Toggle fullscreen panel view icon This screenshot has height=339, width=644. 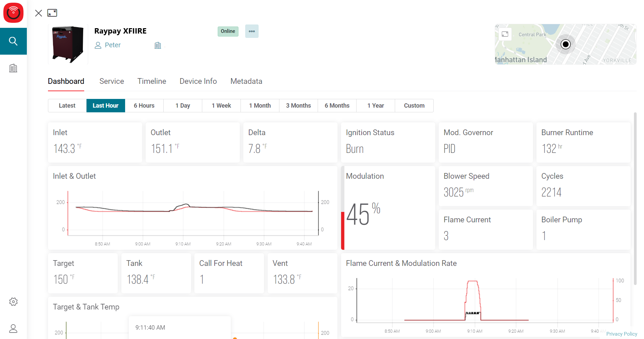[52, 13]
